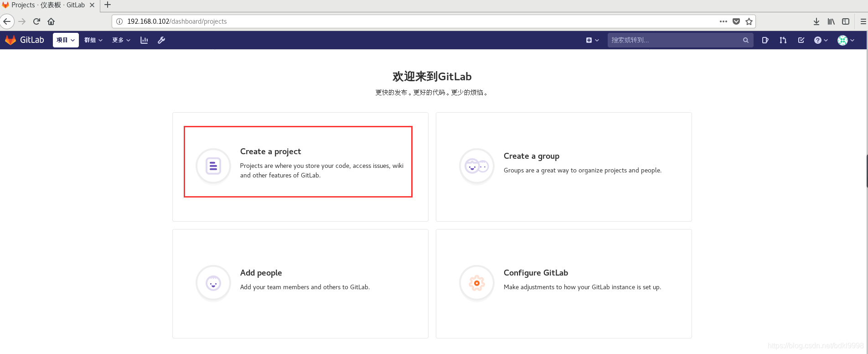Open the page actions three-dots menu

[x=723, y=21]
